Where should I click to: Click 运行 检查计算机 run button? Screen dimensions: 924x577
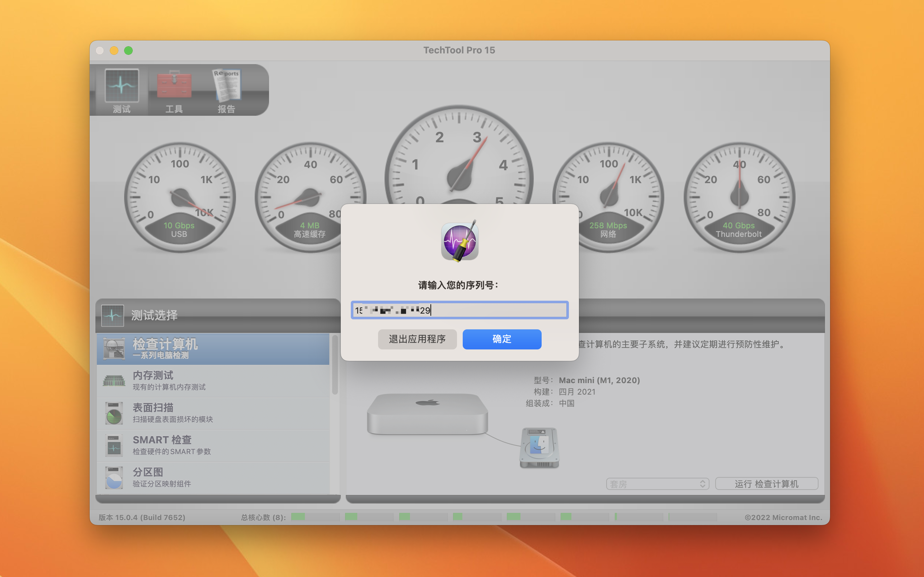[766, 484]
